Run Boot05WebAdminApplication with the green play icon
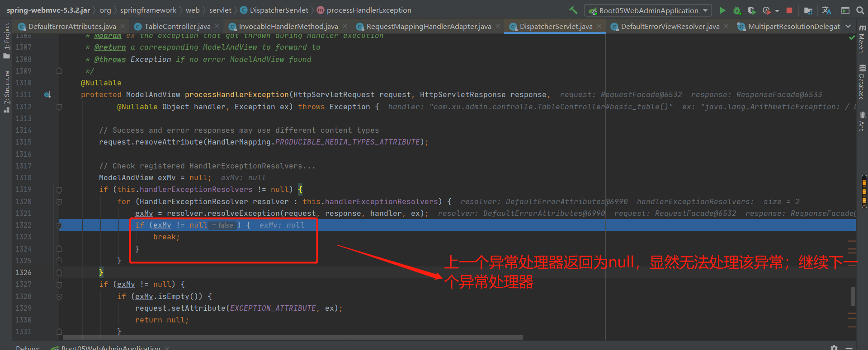Screen dimensions: 868x350 (x=722, y=10)
